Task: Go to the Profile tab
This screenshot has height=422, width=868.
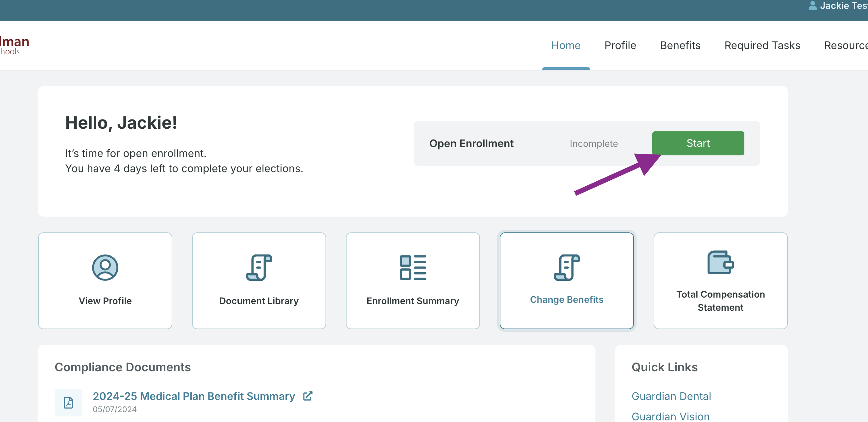Action: tap(620, 45)
